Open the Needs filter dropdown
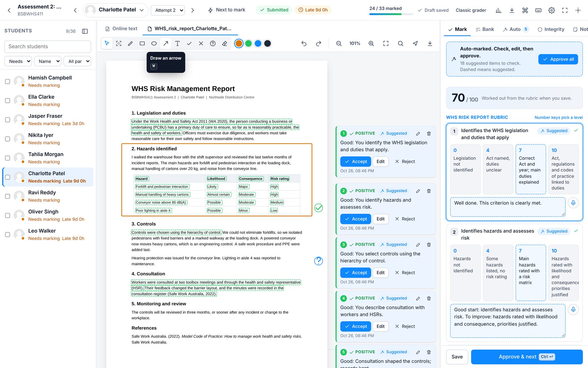Viewport: 588px width, 368px height. point(18,61)
